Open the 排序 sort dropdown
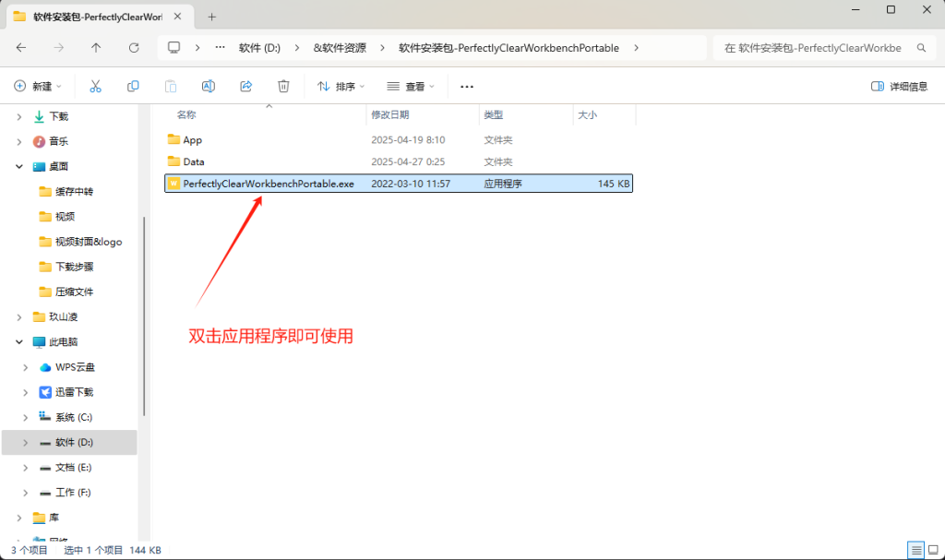Screen dimensions: 945x560 341,86
